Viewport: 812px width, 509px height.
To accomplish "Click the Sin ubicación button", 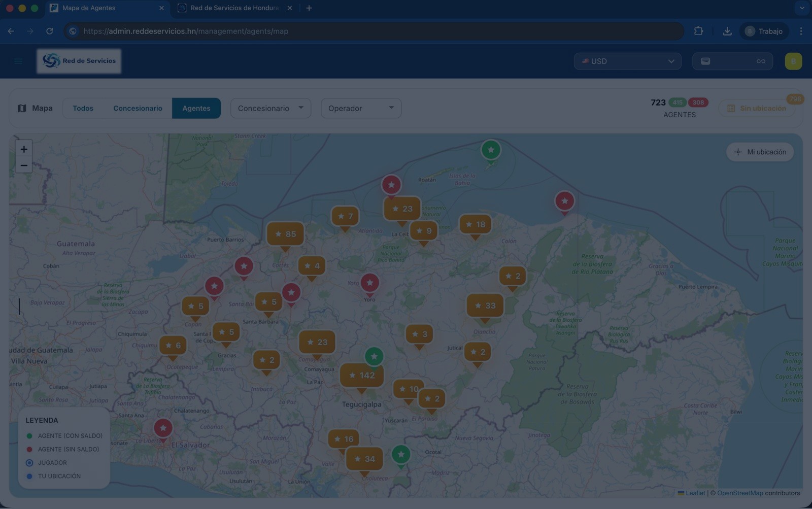I will [x=757, y=108].
